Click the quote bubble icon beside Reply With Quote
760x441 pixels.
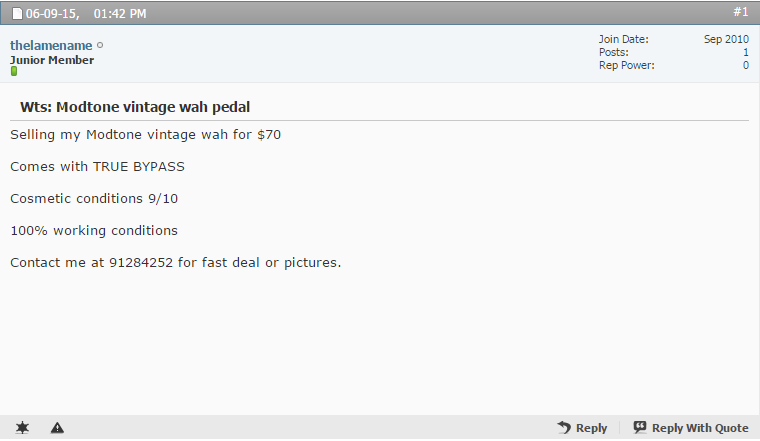click(x=640, y=427)
